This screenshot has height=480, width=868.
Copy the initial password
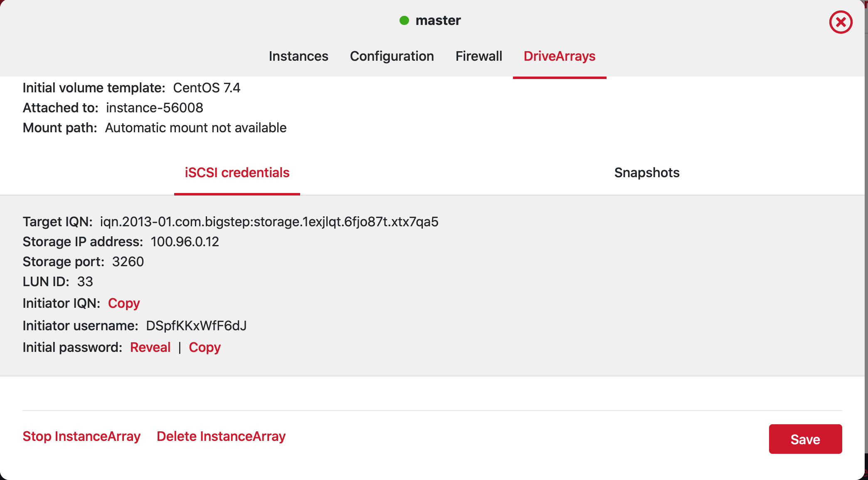click(205, 347)
